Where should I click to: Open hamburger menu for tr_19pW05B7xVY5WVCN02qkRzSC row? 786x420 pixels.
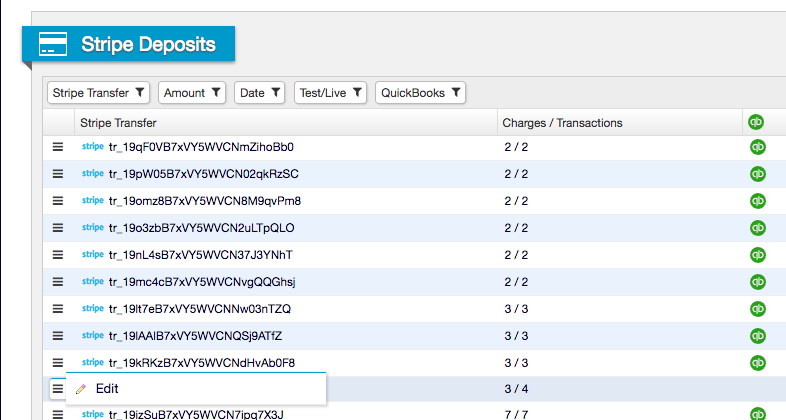(58, 174)
